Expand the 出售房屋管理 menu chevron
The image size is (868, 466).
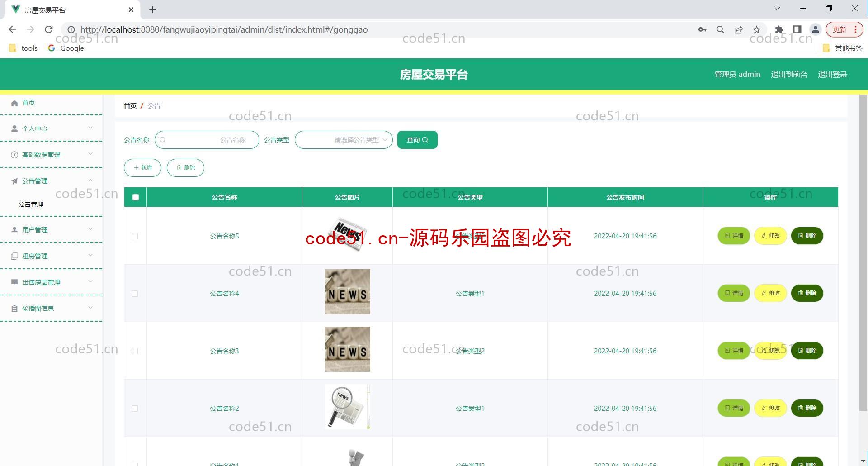90,282
